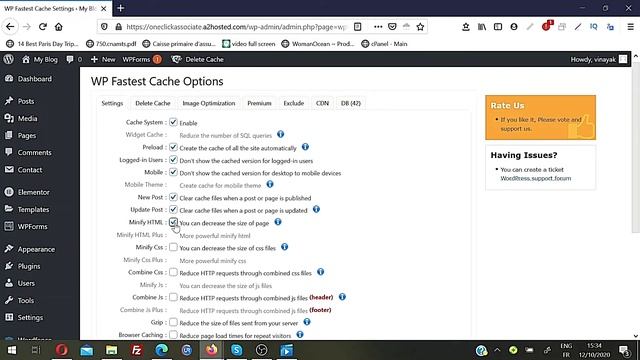Toggle the New Post checkbox

173,197
